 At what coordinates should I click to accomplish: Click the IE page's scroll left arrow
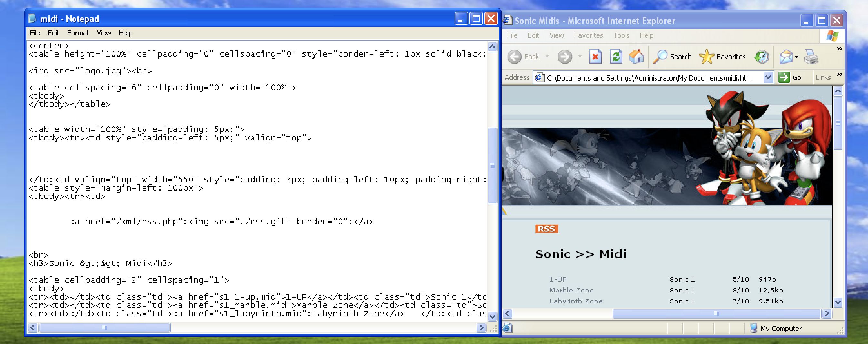pos(508,314)
